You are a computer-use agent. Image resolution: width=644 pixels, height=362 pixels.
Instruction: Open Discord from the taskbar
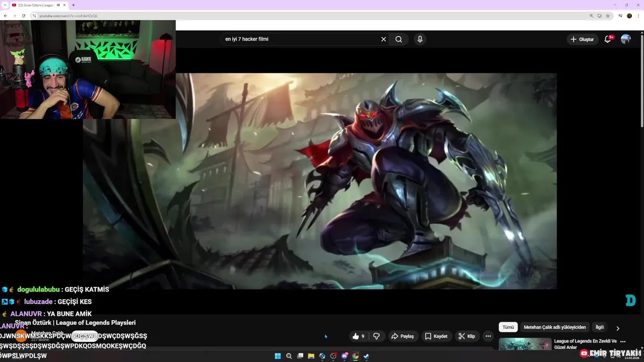coord(344,356)
